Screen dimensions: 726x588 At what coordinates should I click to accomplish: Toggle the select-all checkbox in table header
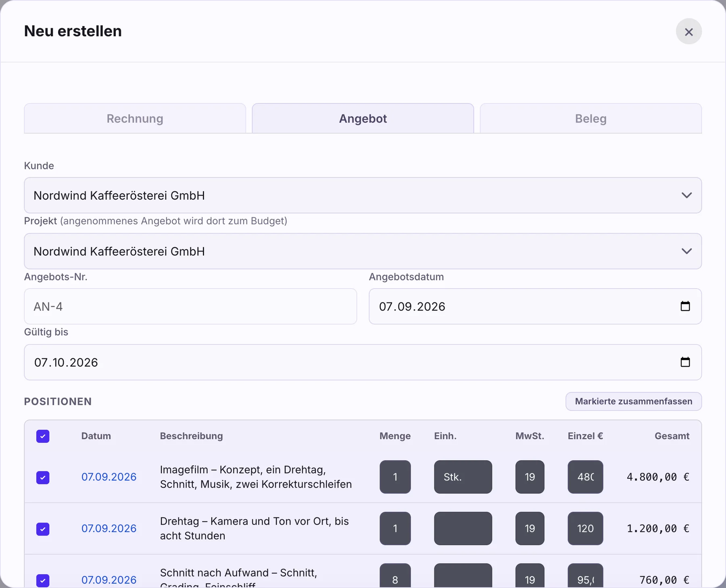click(43, 436)
